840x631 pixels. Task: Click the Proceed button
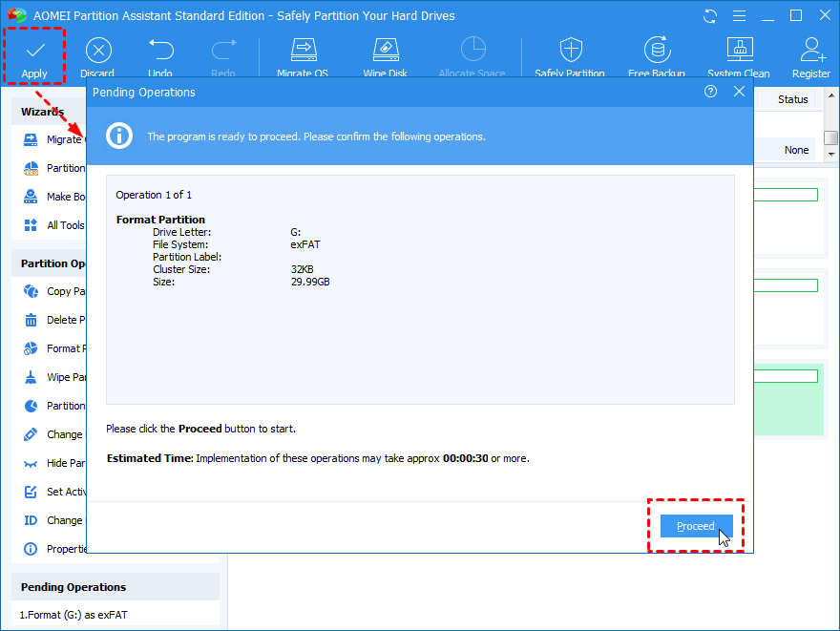[x=696, y=526]
